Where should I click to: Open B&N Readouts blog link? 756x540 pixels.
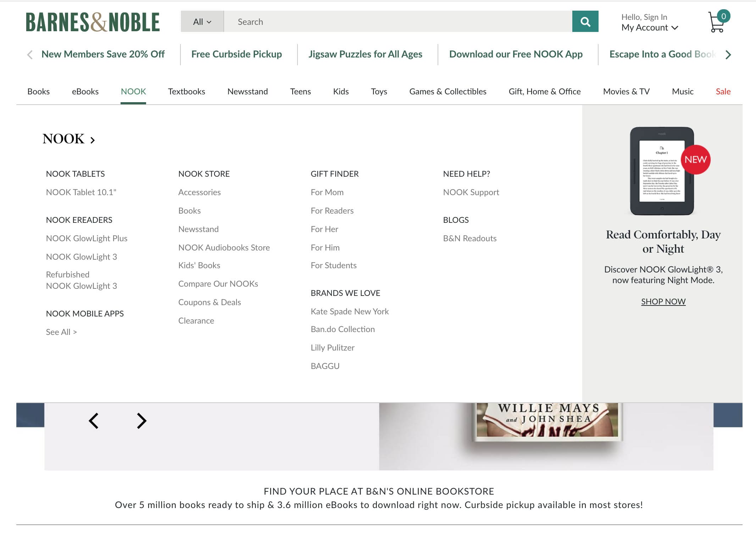(x=470, y=238)
